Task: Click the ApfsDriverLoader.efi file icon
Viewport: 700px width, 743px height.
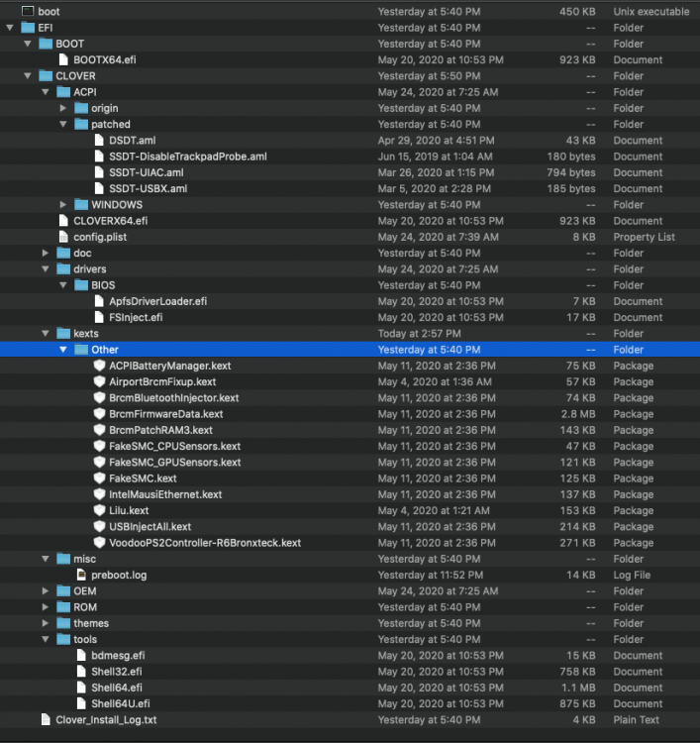Action: click(x=99, y=301)
